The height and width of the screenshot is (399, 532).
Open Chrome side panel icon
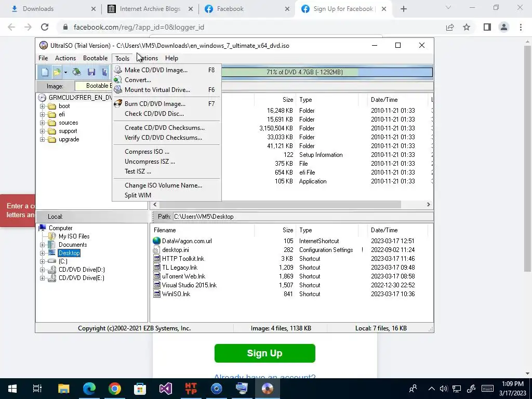487,27
